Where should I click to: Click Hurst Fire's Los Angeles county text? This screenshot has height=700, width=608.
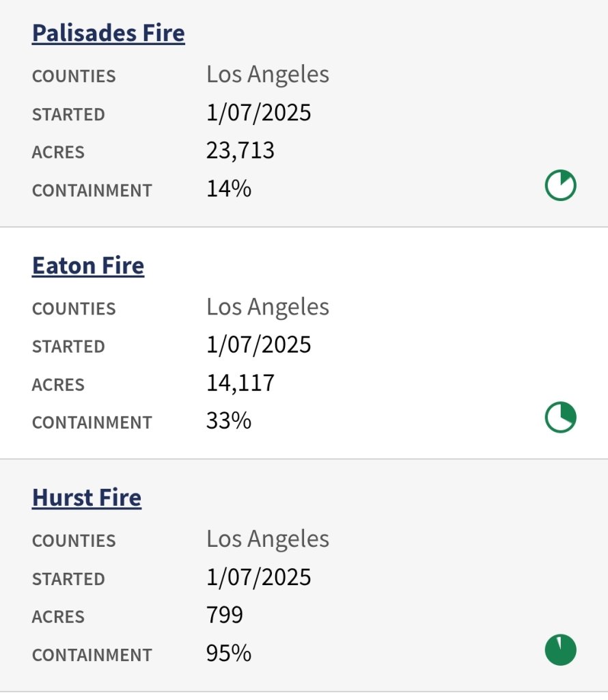[268, 539]
